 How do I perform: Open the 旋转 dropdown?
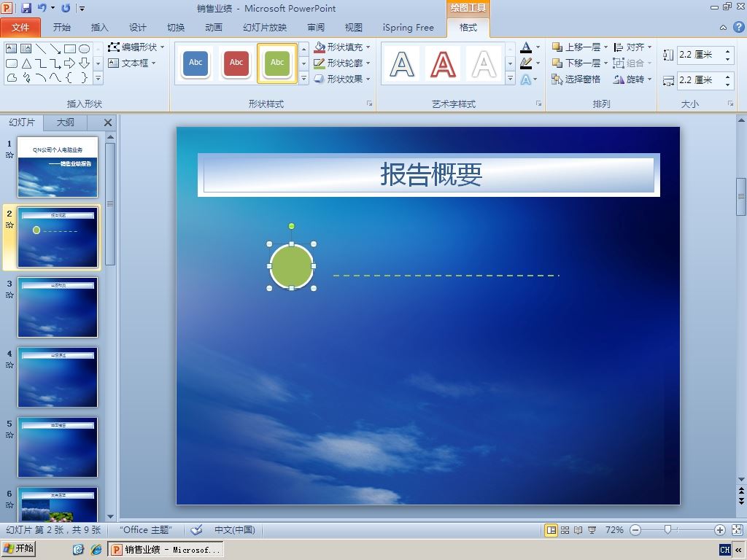coord(632,79)
